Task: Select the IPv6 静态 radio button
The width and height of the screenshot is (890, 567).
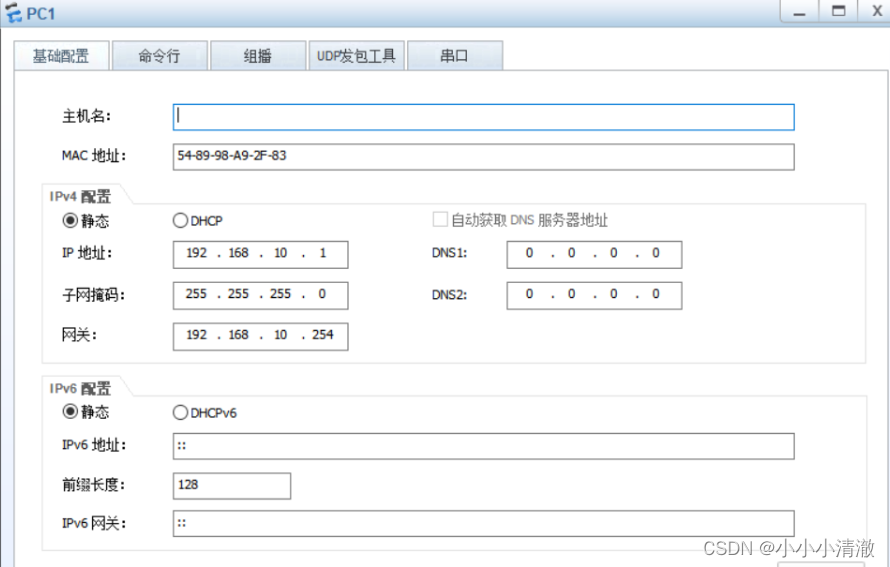Action: pyautogui.click(x=70, y=411)
